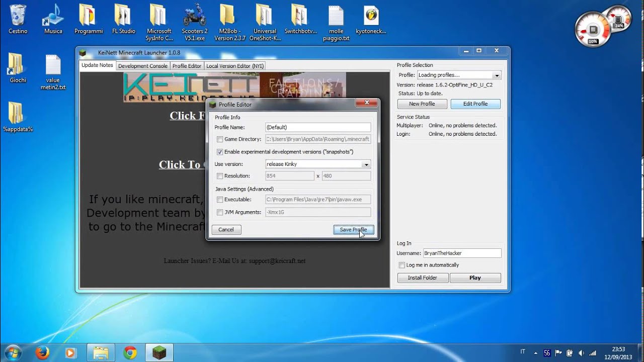Switch to the Development Console tab
The image size is (644, 362).
[143, 66]
